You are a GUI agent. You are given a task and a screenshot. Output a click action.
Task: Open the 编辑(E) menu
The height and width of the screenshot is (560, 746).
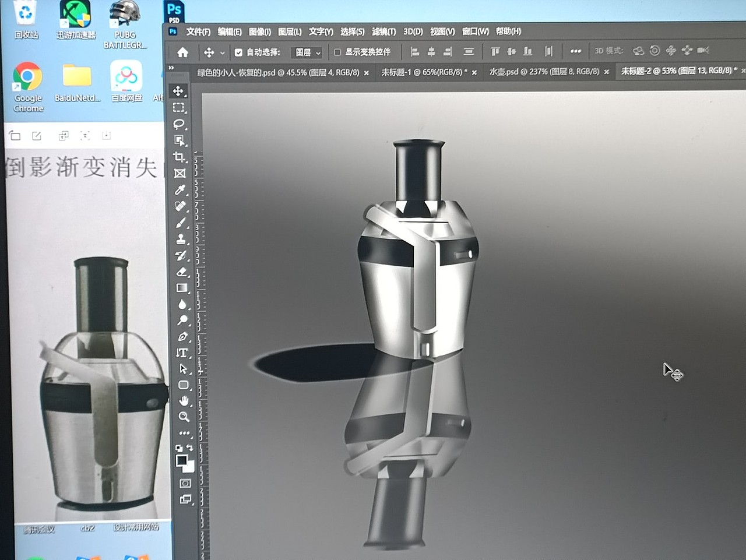pos(230,31)
